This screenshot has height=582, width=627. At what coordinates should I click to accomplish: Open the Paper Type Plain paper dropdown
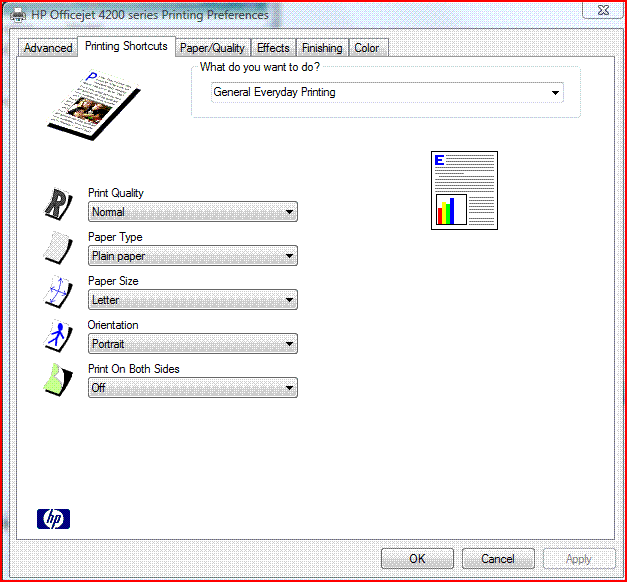193,256
